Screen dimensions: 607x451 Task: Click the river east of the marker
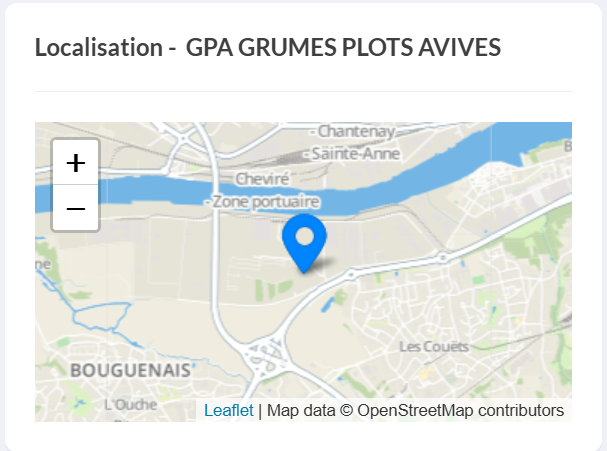(445, 170)
